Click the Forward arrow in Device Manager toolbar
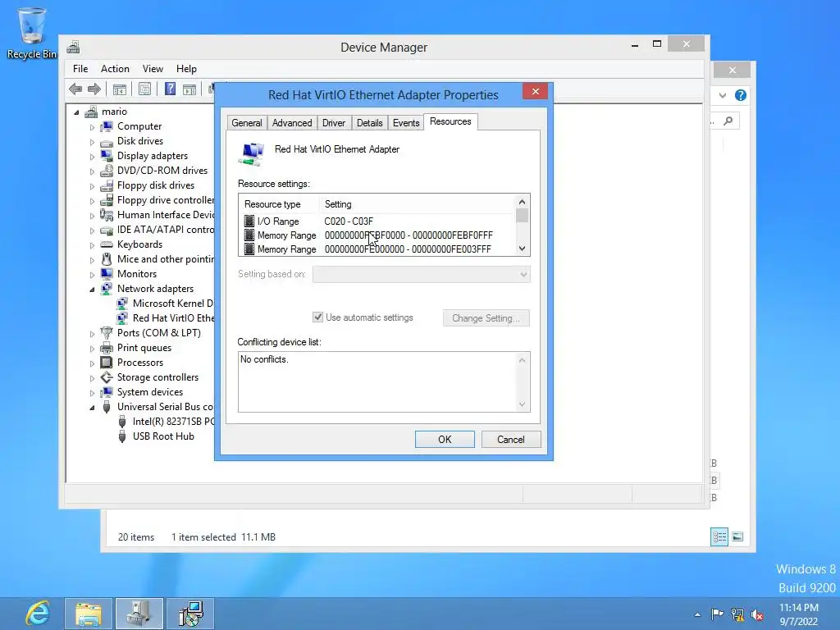Image resolution: width=840 pixels, height=630 pixels. (94, 89)
